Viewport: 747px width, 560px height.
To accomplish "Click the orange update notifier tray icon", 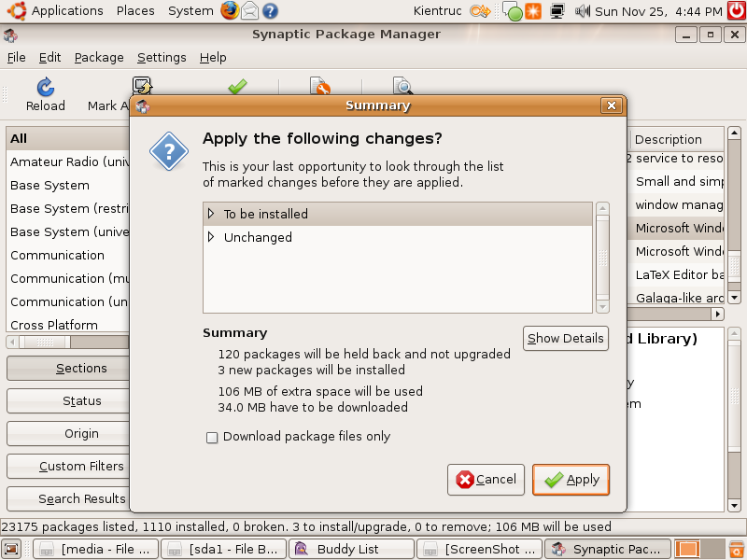I will pyautogui.click(x=532, y=11).
